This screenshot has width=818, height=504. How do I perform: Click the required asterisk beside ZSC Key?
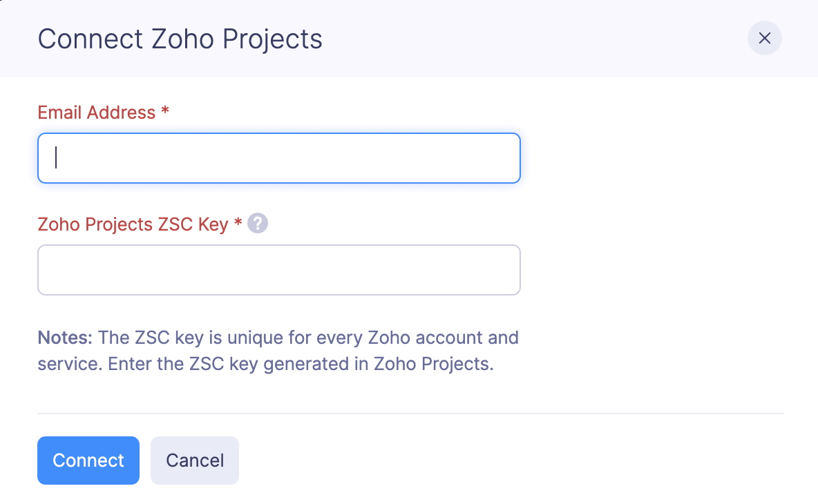[x=238, y=224]
